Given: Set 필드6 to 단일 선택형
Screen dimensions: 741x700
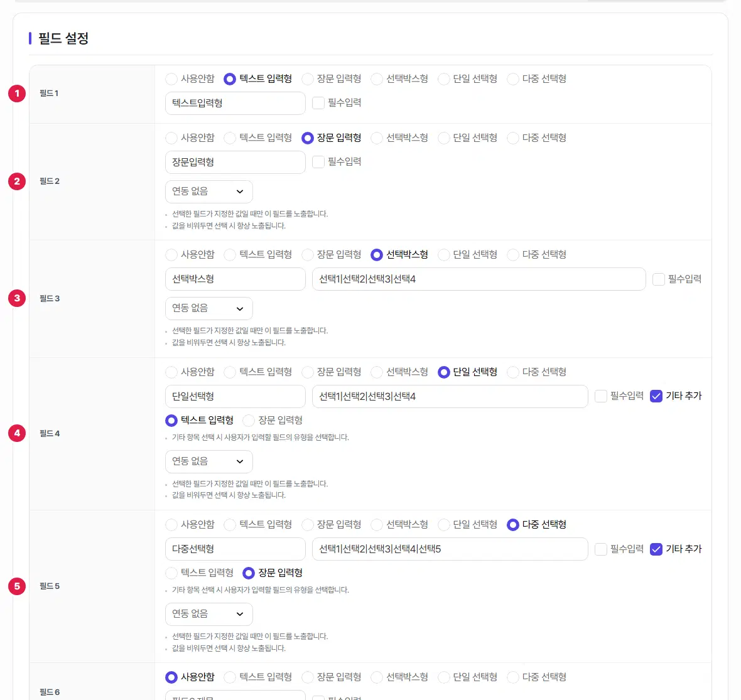Looking at the screenshot, I should pos(444,677).
